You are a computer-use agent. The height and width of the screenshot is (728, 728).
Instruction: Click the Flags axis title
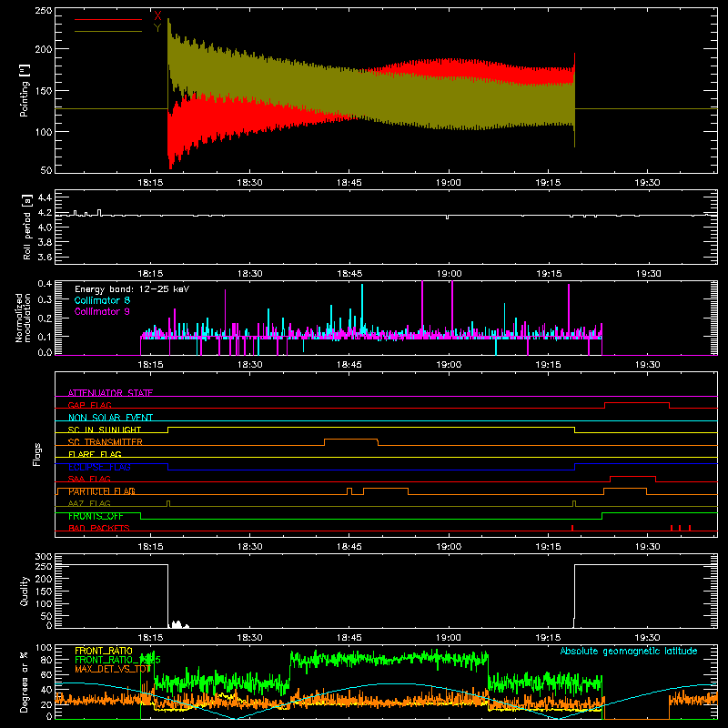pyautogui.click(x=36, y=454)
